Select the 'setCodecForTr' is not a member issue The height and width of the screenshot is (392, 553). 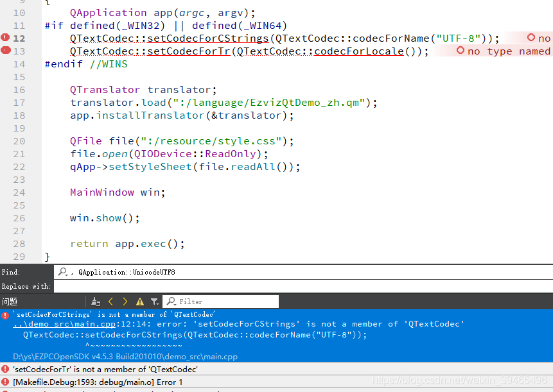[x=276, y=369]
